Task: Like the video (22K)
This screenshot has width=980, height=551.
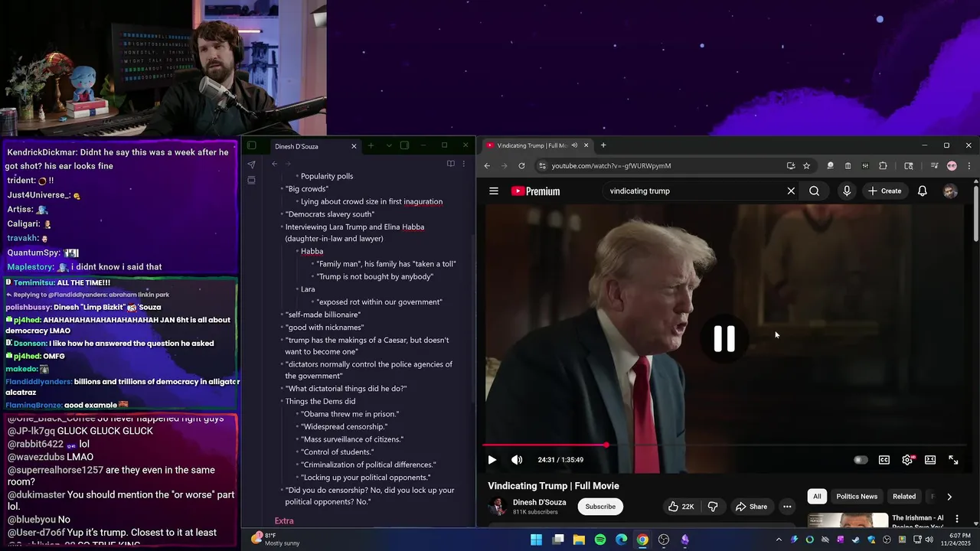Action: point(680,507)
